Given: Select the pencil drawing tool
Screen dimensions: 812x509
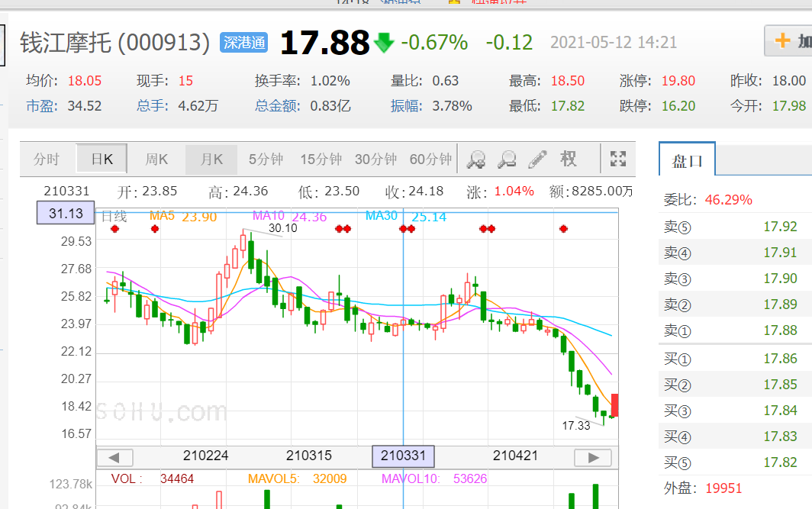Looking at the screenshot, I should (537, 159).
